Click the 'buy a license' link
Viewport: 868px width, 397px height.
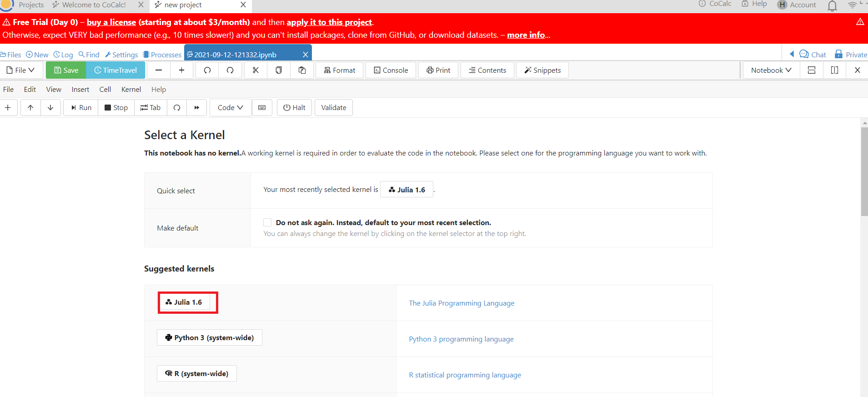(111, 22)
